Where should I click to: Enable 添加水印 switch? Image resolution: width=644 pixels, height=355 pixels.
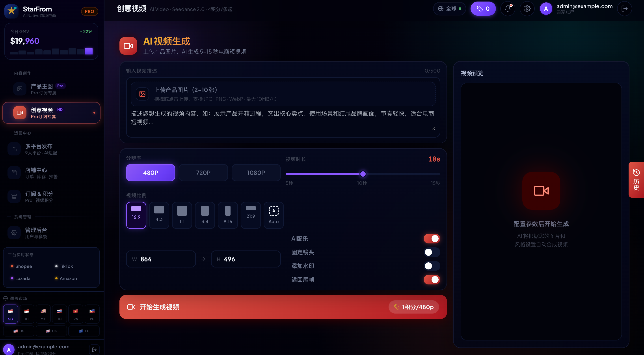(x=432, y=266)
